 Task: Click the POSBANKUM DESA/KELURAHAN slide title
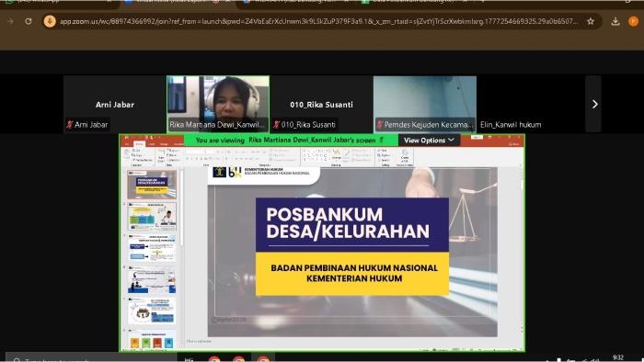click(348, 223)
